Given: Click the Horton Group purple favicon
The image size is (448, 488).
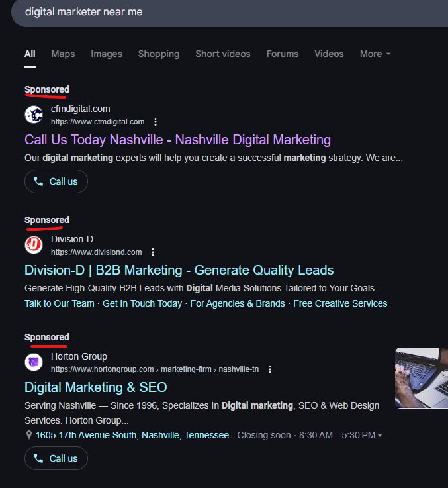Looking at the screenshot, I should pyautogui.click(x=34, y=362).
